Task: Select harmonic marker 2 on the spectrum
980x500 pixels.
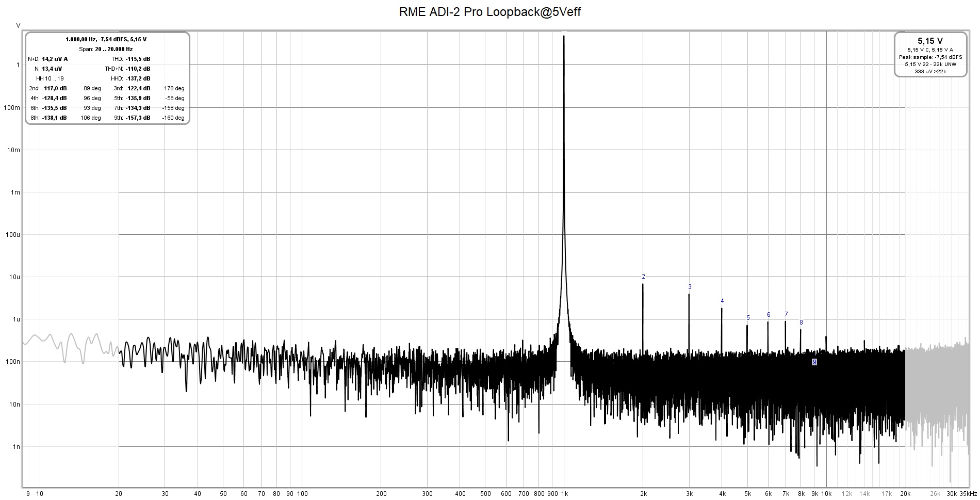Action: [x=643, y=277]
